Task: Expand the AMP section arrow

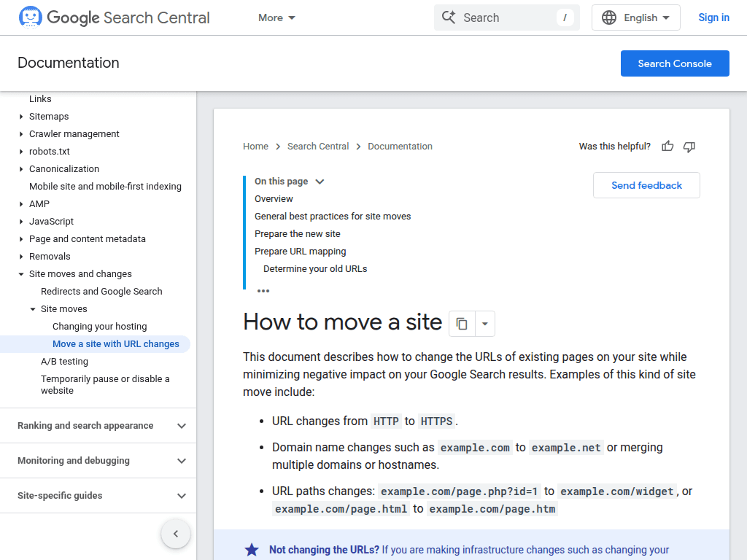Action: (x=21, y=204)
